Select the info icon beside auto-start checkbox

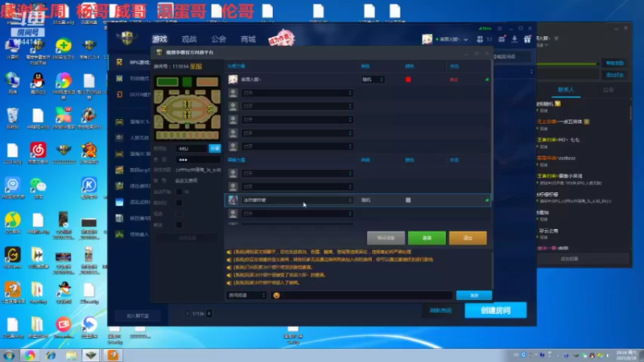187,191
